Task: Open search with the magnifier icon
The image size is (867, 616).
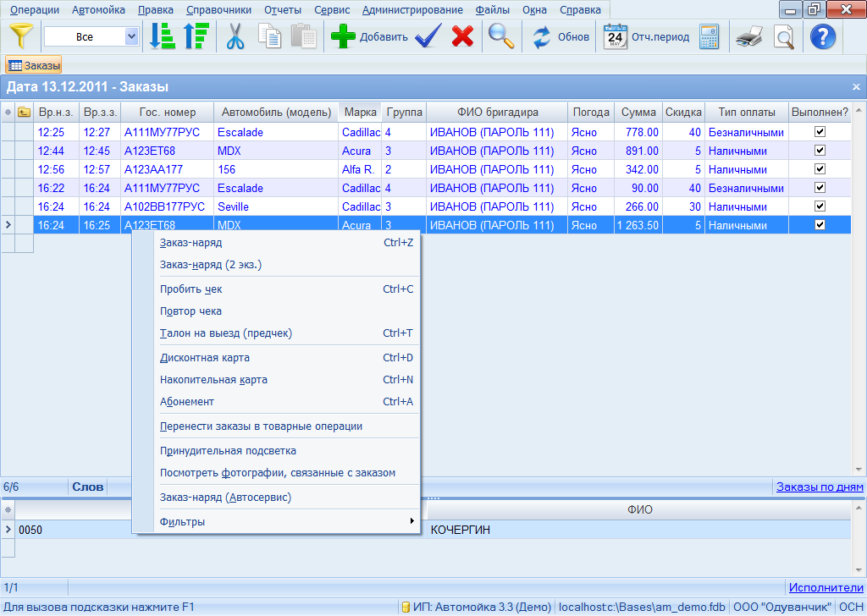Action: (501, 37)
